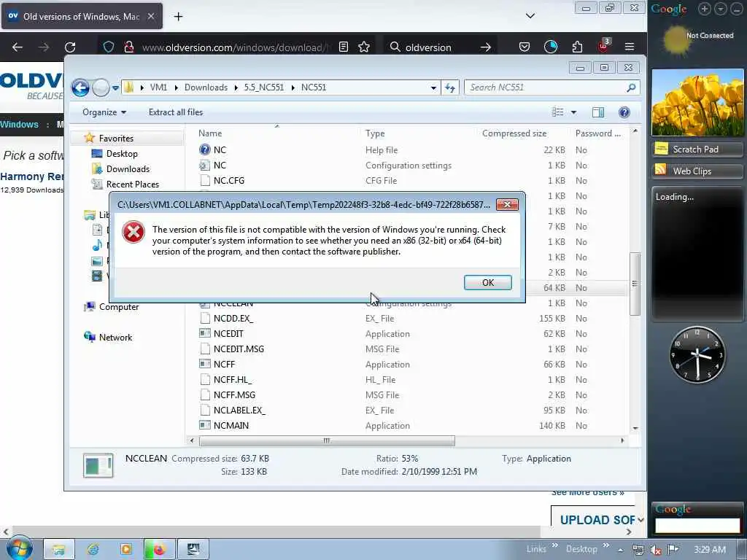Click Extract all files
Image resolution: width=747 pixels, height=560 pixels.
[x=175, y=112]
